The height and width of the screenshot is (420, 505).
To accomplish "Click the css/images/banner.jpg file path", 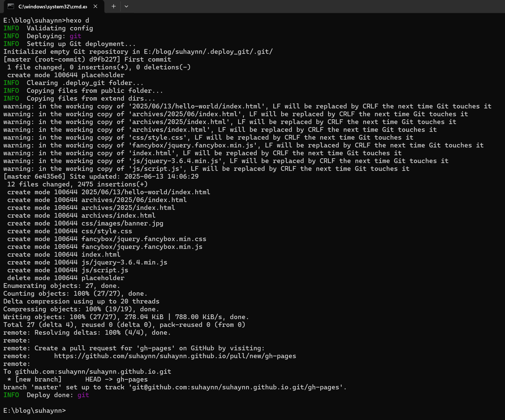I will (122, 223).
